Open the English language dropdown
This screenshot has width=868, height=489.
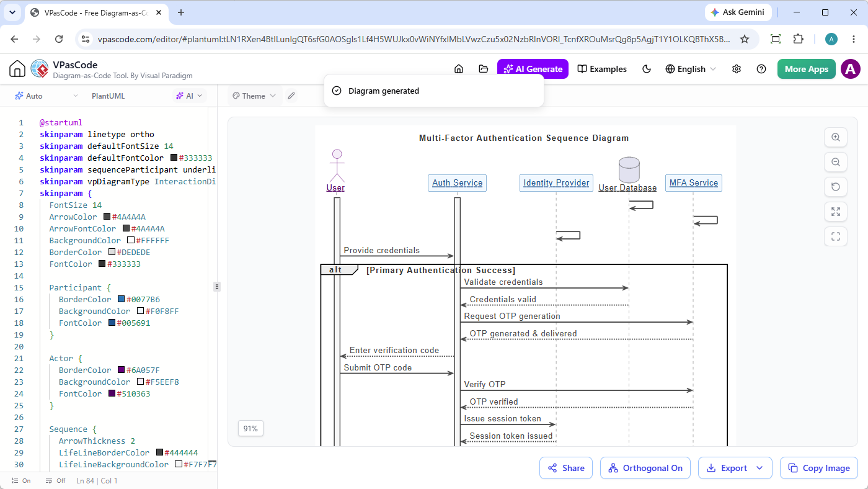[x=691, y=69]
